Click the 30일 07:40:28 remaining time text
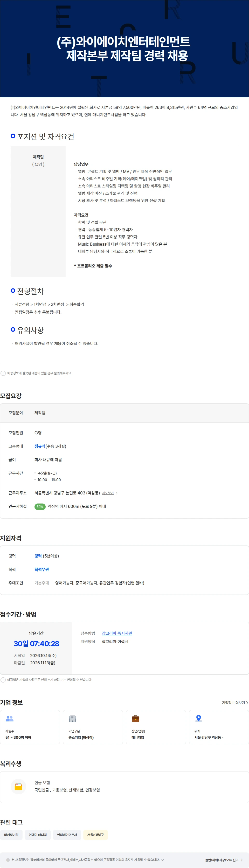Image resolution: width=249 pixels, height=868 pixels. [36, 644]
